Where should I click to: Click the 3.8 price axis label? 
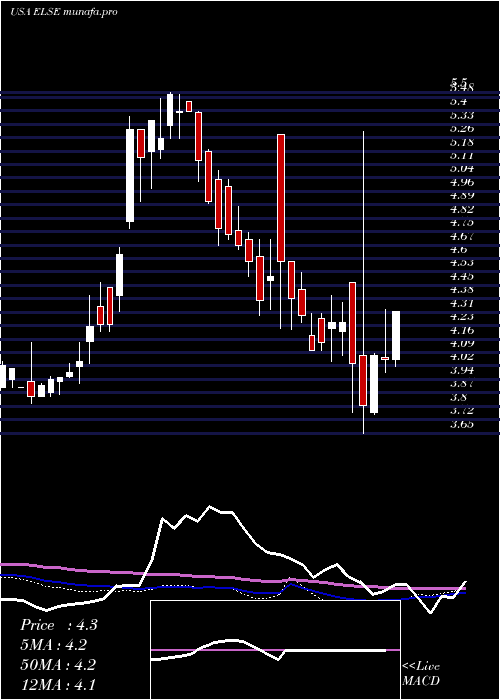click(459, 397)
